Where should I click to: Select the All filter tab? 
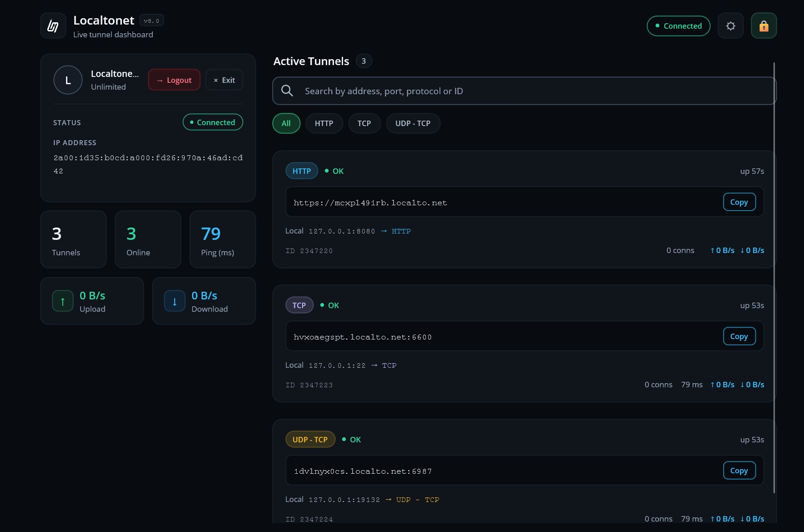click(x=286, y=123)
